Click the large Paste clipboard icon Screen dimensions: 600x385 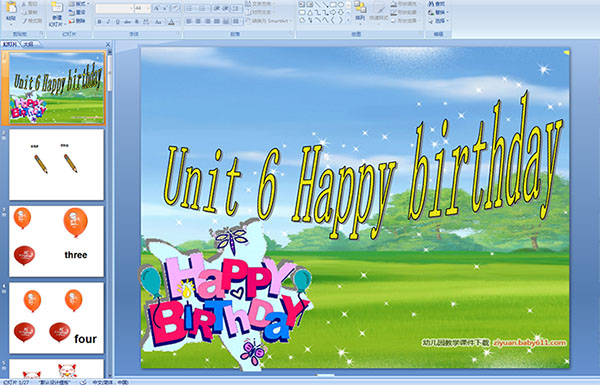11,8
